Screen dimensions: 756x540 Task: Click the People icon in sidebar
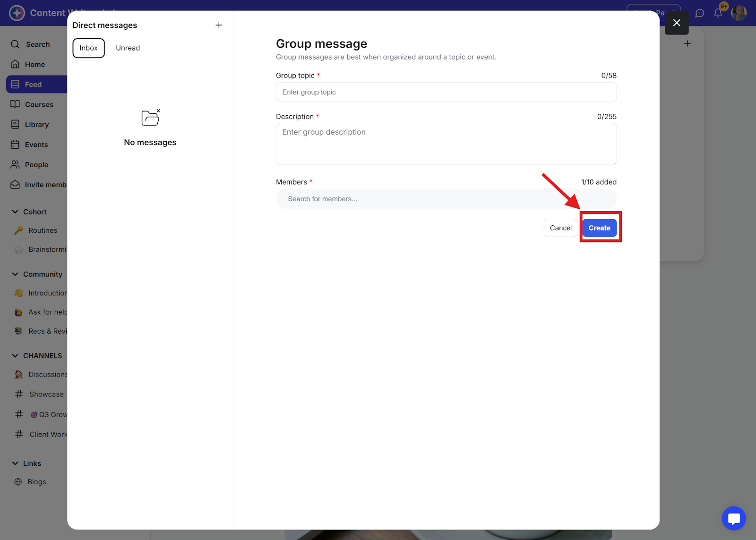[15, 165]
